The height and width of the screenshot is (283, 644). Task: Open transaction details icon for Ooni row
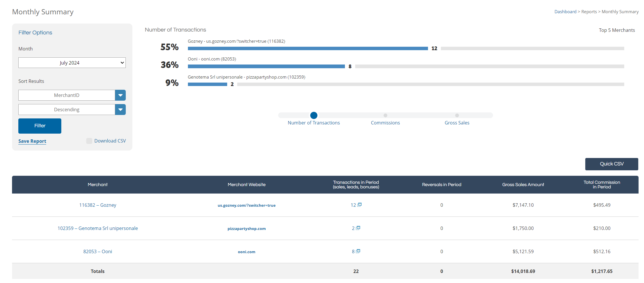(358, 251)
